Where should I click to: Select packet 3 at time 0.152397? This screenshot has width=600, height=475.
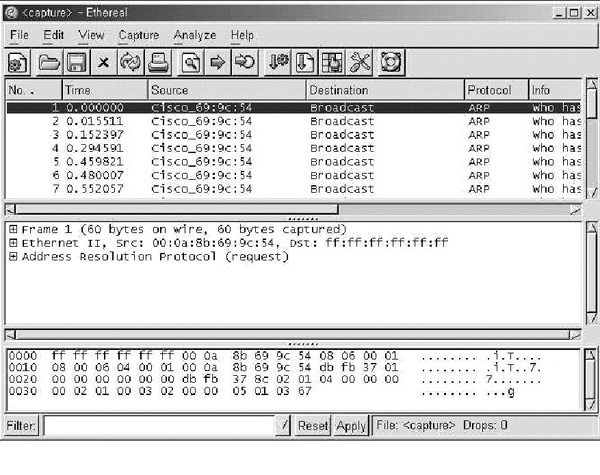(294, 135)
